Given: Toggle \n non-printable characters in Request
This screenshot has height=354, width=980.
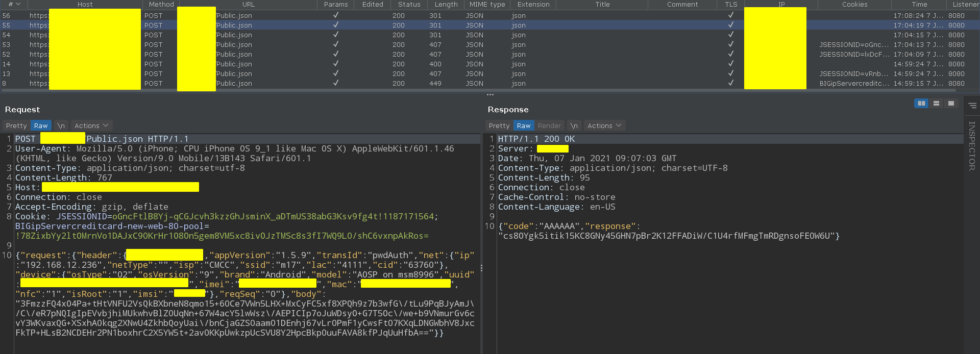Looking at the screenshot, I should [61, 125].
